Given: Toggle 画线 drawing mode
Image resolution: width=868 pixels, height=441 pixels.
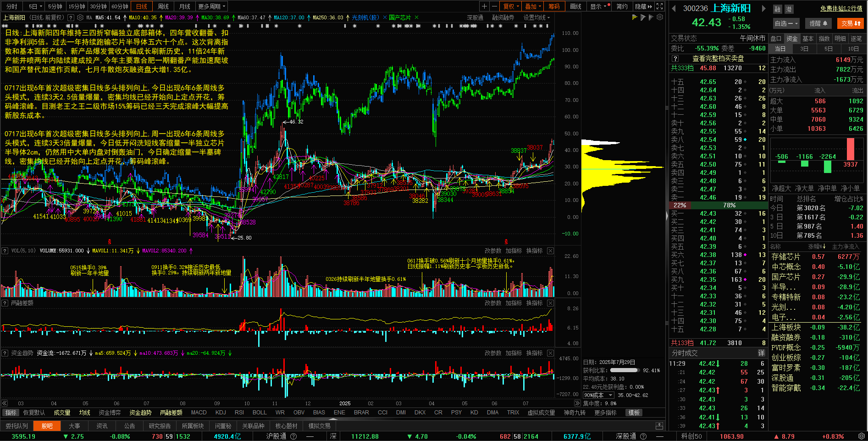Looking at the screenshot, I should [575, 6].
